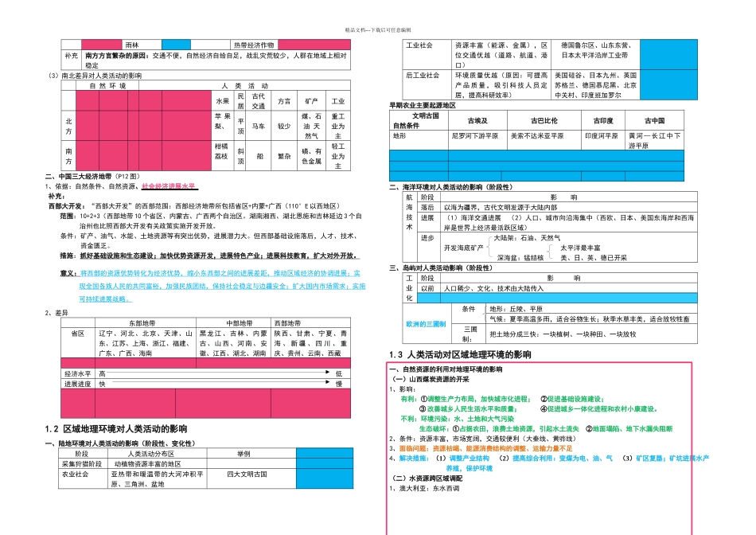Click the text "开发海底矿产"
This screenshot has height=535, width=756.
[463, 248]
